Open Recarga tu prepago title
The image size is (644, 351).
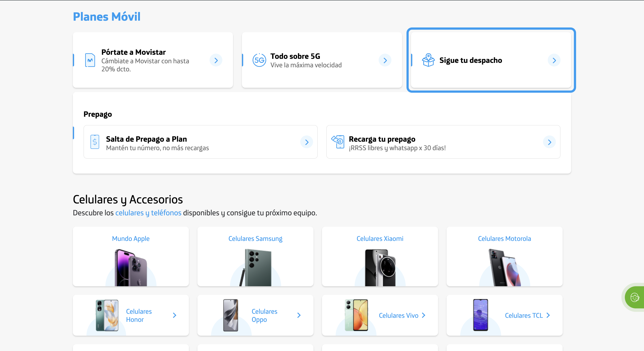[382, 139]
